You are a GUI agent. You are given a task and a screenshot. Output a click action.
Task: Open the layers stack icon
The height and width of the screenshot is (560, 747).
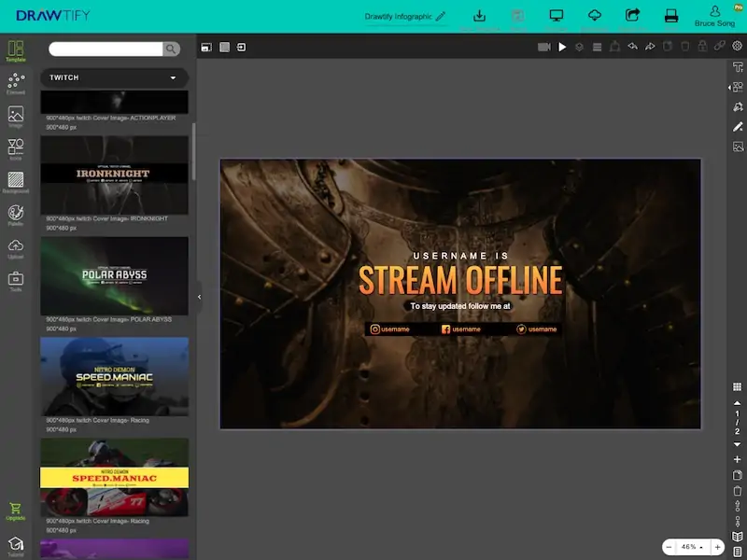point(579,47)
